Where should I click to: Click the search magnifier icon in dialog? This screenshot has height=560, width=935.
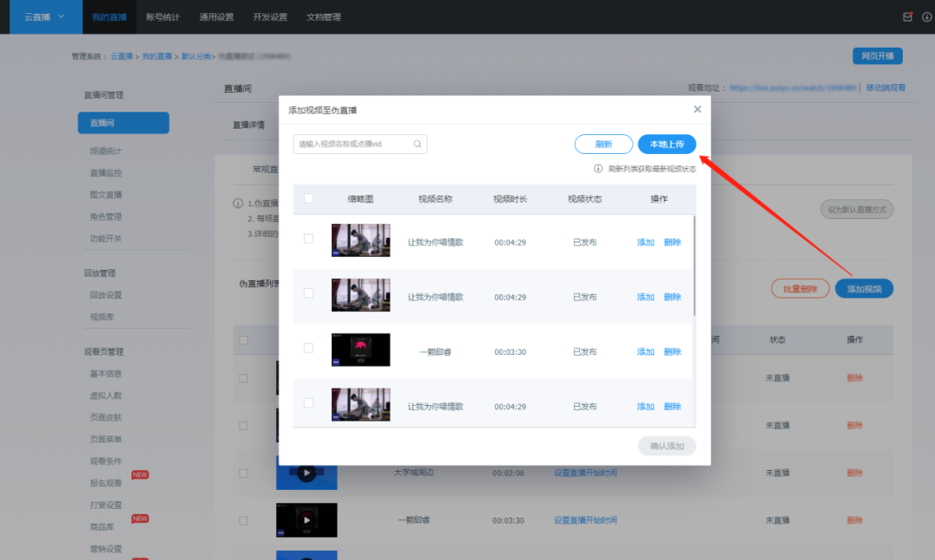pos(417,145)
